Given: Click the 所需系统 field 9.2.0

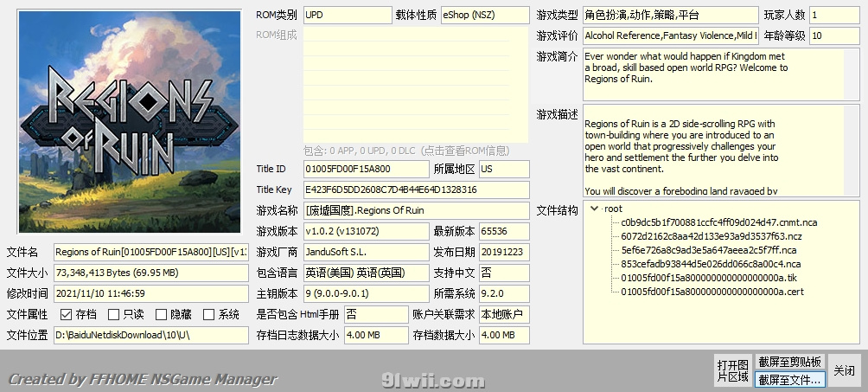Looking at the screenshot, I should [504, 293].
